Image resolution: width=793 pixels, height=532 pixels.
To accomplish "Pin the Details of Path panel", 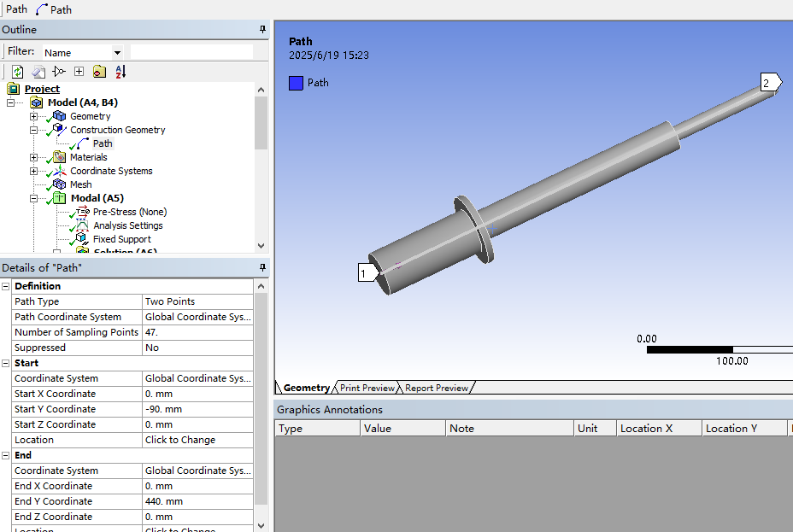I will (x=262, y=267).
